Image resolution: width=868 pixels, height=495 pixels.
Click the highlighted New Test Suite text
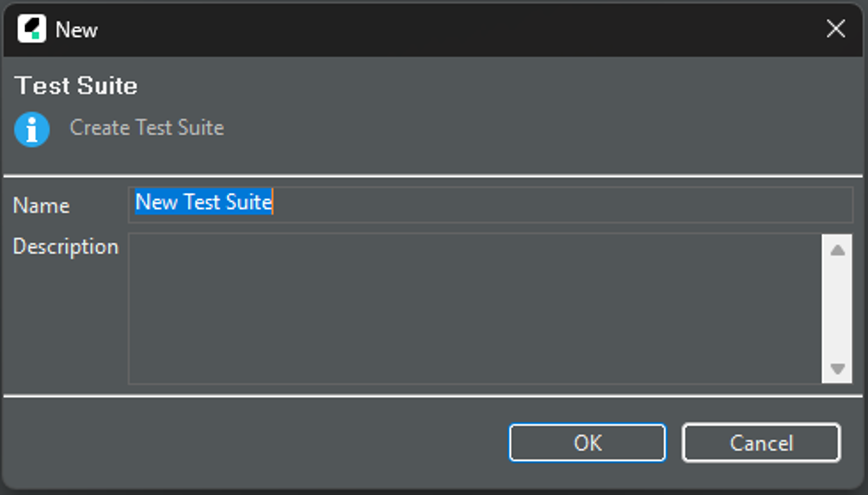pos(203,202)
